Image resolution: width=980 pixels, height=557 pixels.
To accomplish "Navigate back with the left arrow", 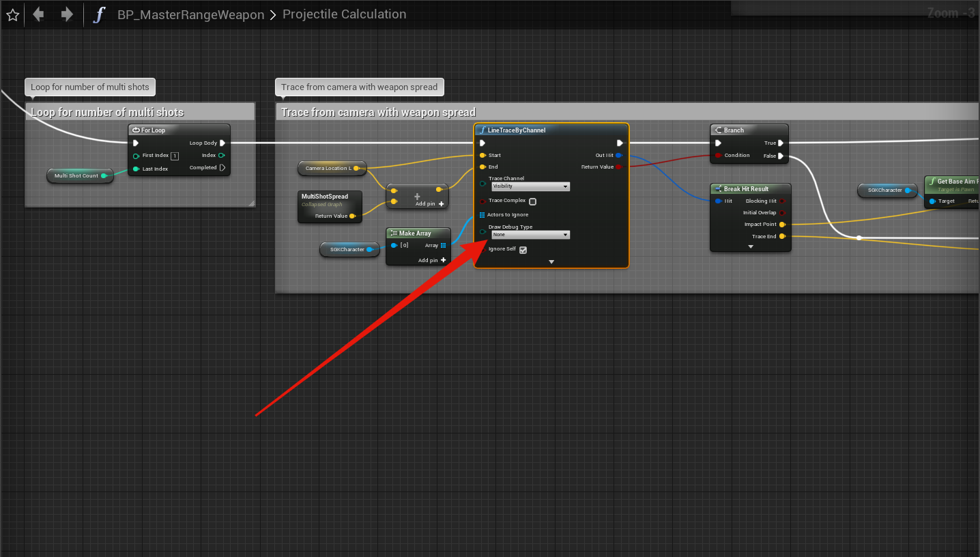I will tap(38, 14).
